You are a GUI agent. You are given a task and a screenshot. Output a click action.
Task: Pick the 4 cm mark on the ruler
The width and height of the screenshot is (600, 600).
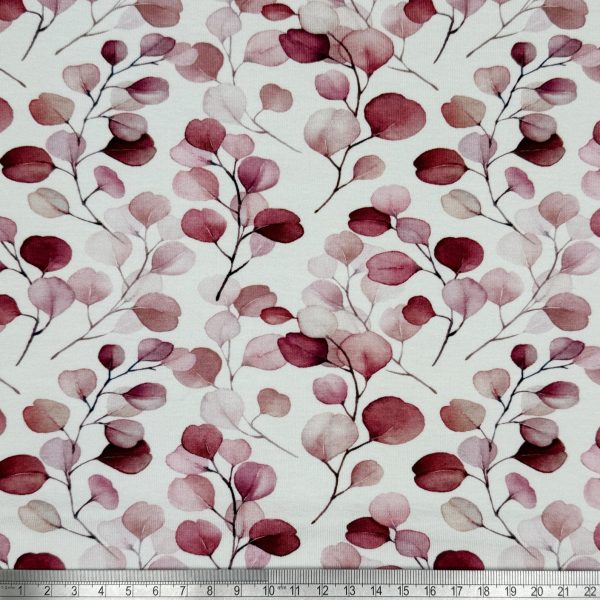click(100, 590)
